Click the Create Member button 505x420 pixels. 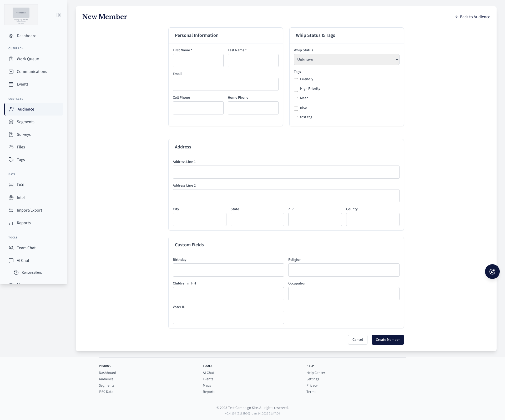point(387,340)
